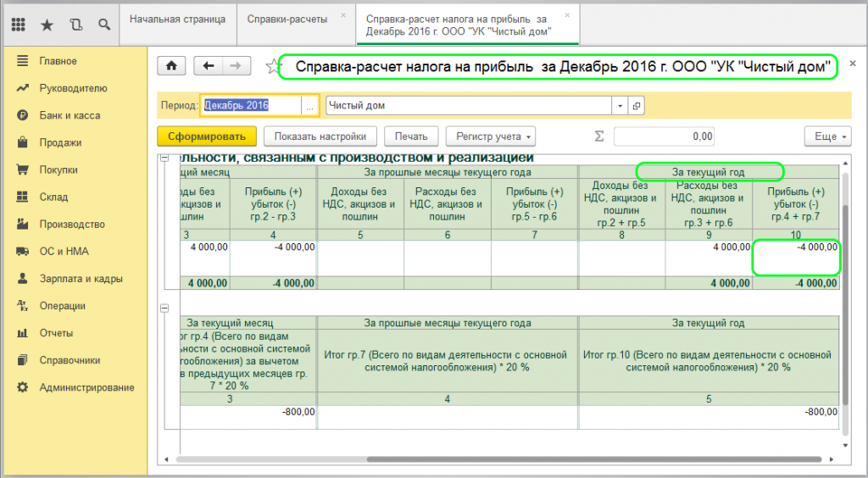Image resolution: width=868 pixels, height=478 pixels.
Task: Select the -4 000,00 cell in column 10
Action: click(796, 258)
